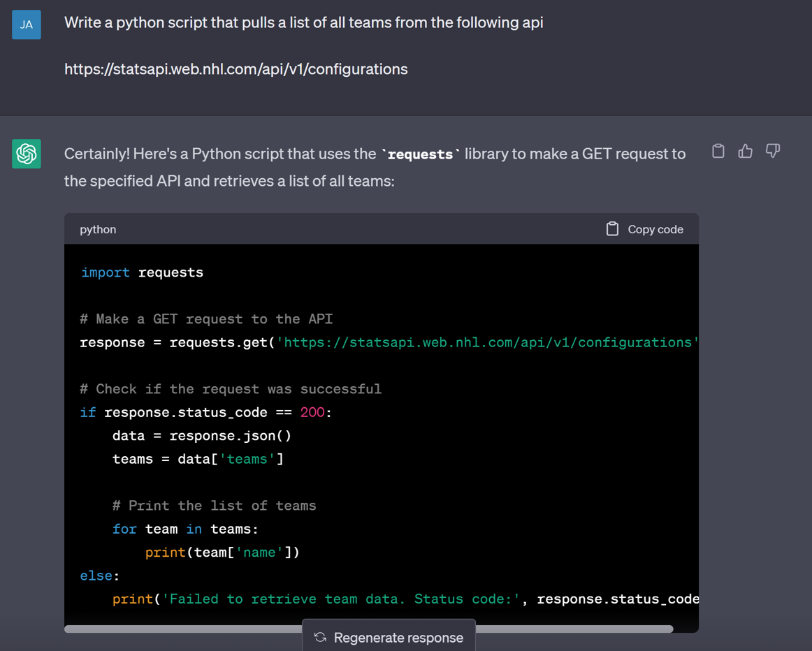Click the 'Check if the request was successful' comment
This screenshot has height=651, width=812.
[231, 389]
